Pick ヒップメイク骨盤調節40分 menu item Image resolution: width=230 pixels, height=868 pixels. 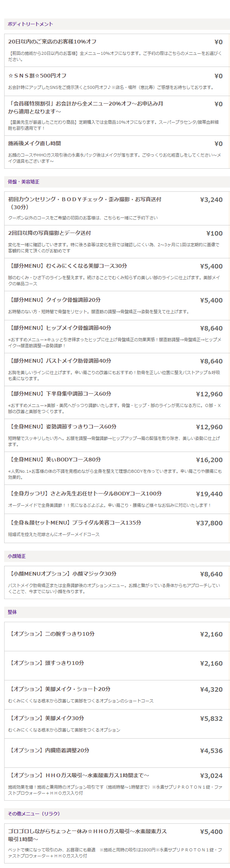pos(60,328)
